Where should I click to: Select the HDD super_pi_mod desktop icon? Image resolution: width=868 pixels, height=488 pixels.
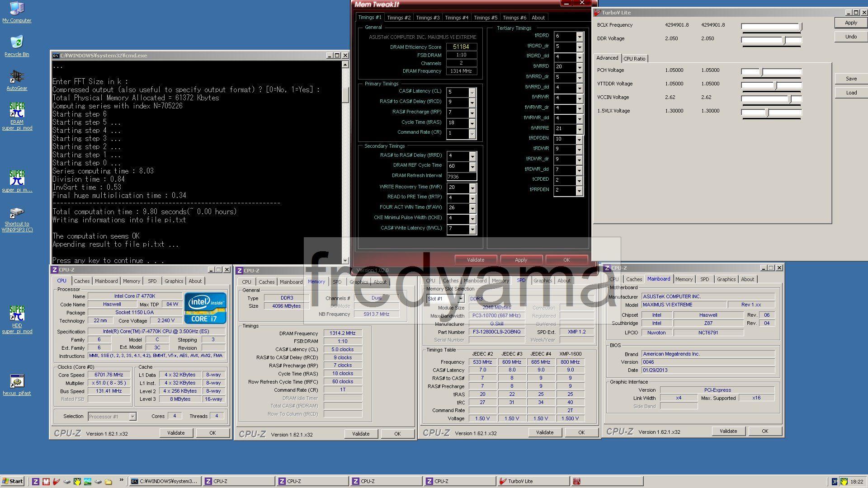click(x=17, y=319)
